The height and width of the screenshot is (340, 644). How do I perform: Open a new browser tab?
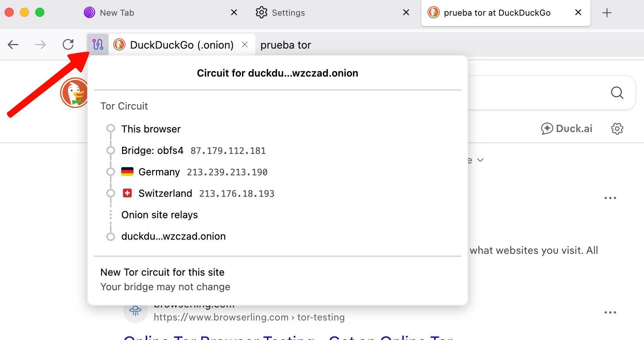click(607, 13)
